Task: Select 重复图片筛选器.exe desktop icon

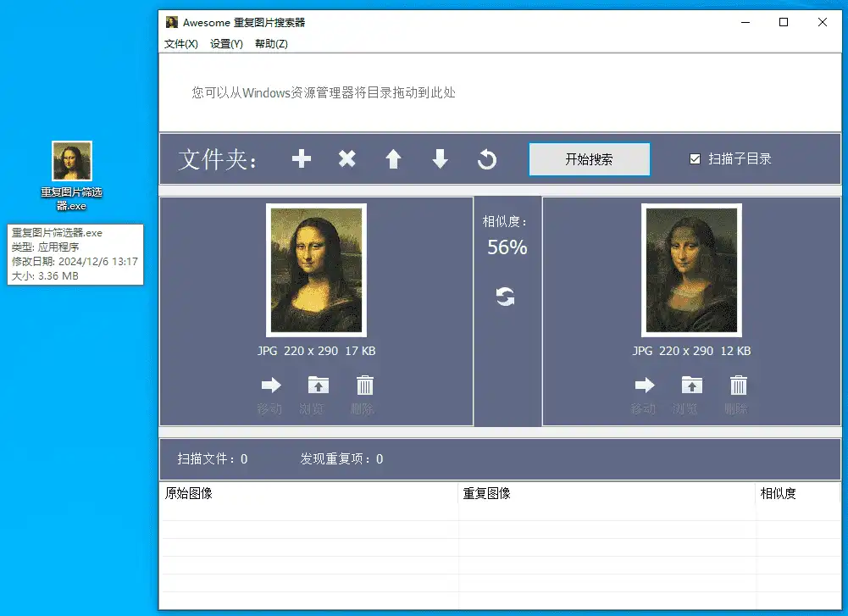Action: 71,175
